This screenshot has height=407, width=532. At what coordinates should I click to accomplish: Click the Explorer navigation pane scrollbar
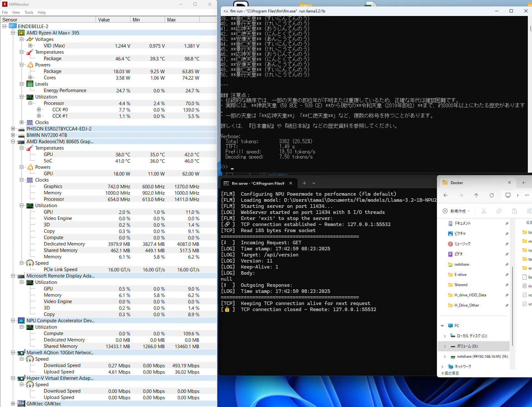(512, 306)
